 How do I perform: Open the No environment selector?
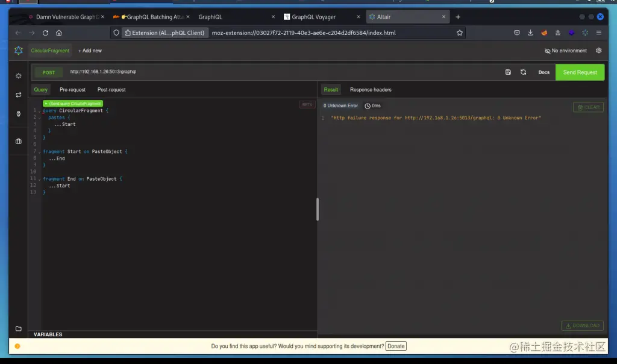click(x=565, y=51)
